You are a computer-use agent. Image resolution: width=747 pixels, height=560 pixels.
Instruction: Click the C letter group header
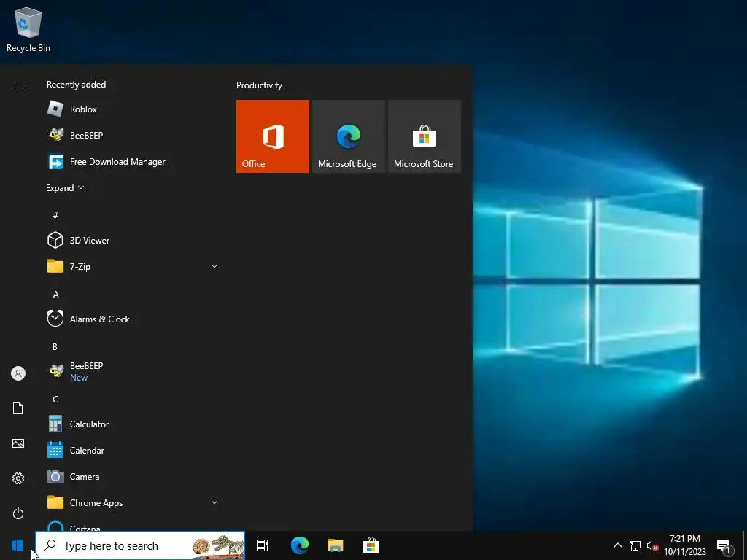[x=55, y=399]
